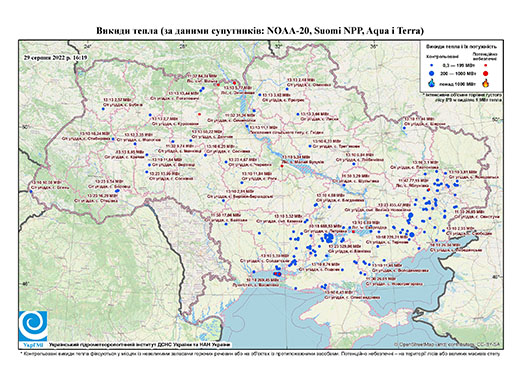This screenshot has height=368, width=520.
Task: Click the red marker on the Dnipro near Cherkasy
Action: pos(282,166)
